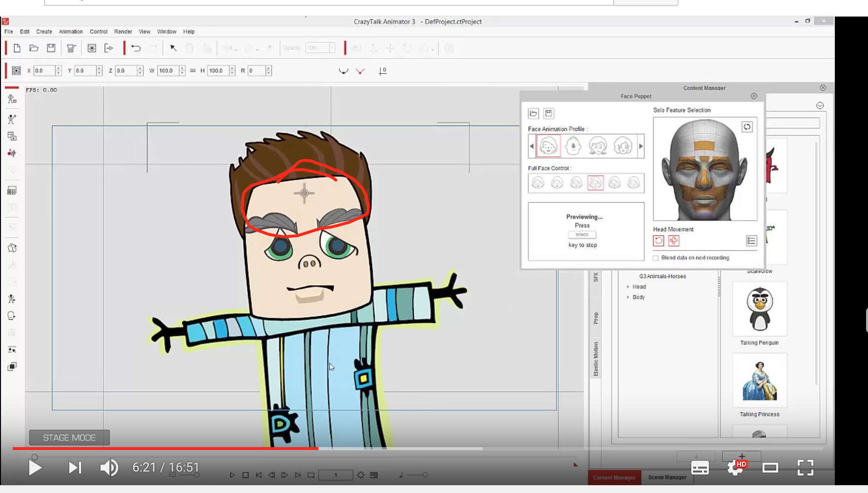This screenshot has width=868, height=493.
Task: Switch to the Content Manager bottom tab
Action: click(614, 477)
